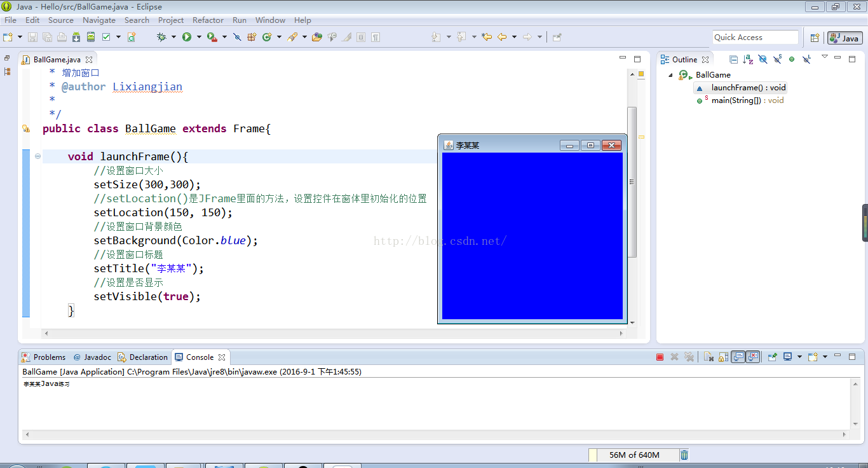
Task: Click the Lint check checkbox toolbar icon
Action: (x=106, y=37)
